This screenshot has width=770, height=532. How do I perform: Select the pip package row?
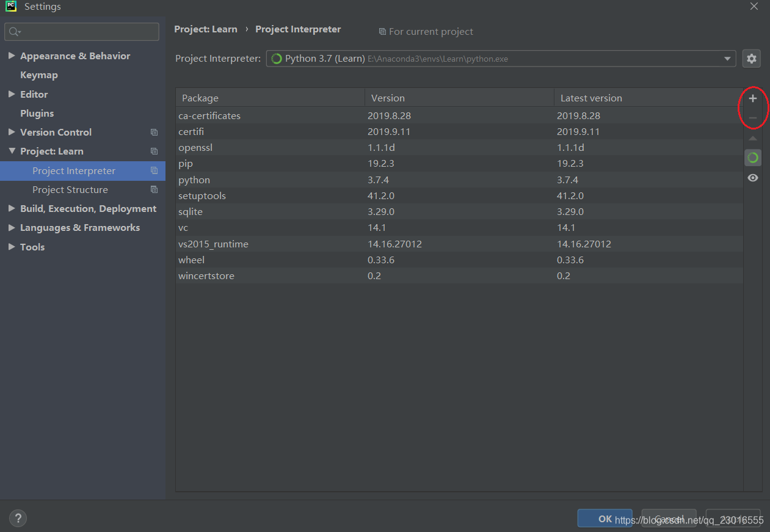click(459, 164)
